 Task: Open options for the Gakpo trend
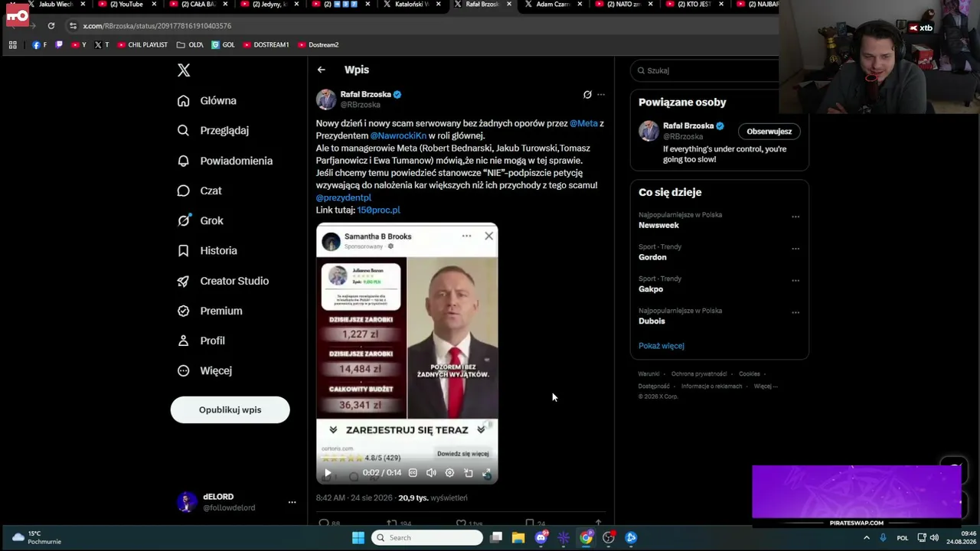pyautogui.click(x=795, y=281)
